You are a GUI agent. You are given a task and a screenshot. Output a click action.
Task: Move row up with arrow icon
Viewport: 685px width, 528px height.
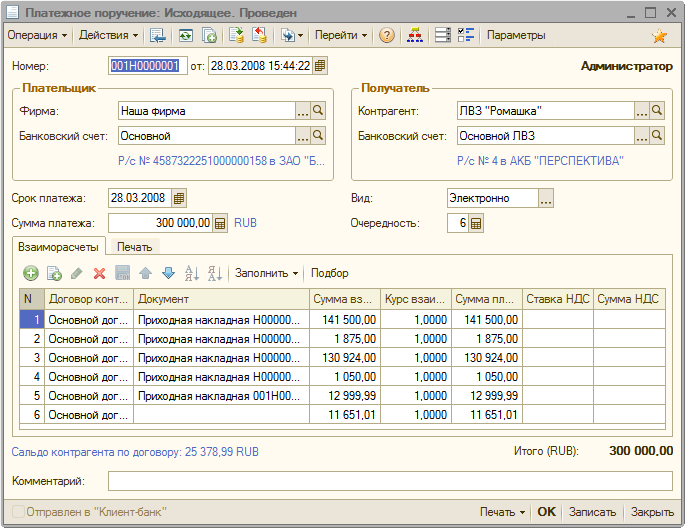(x=145, y=273)
